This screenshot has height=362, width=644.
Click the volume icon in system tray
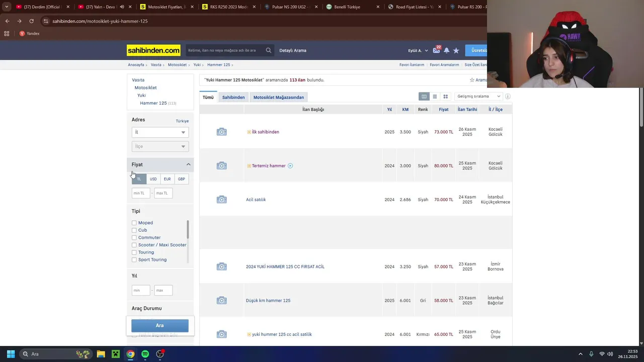coord(610,354)
